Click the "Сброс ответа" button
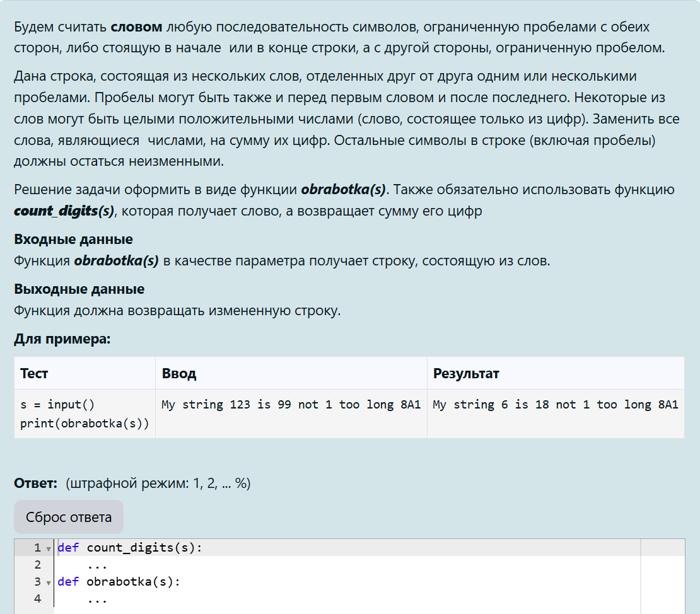The width and height of the screenshot is (700, 614). pyautogui.click(x=69, y=518)
